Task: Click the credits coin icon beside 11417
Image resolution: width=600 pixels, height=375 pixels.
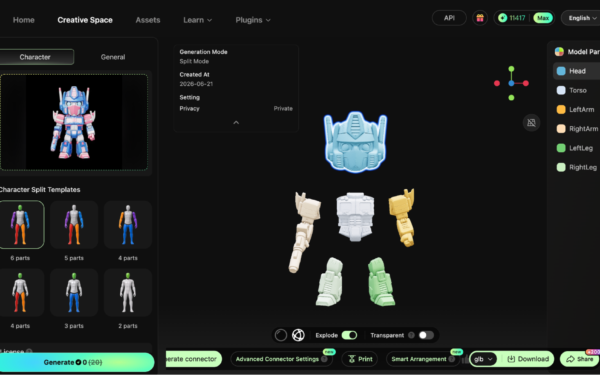Action: pyautogui.click(x=502, y=18)
